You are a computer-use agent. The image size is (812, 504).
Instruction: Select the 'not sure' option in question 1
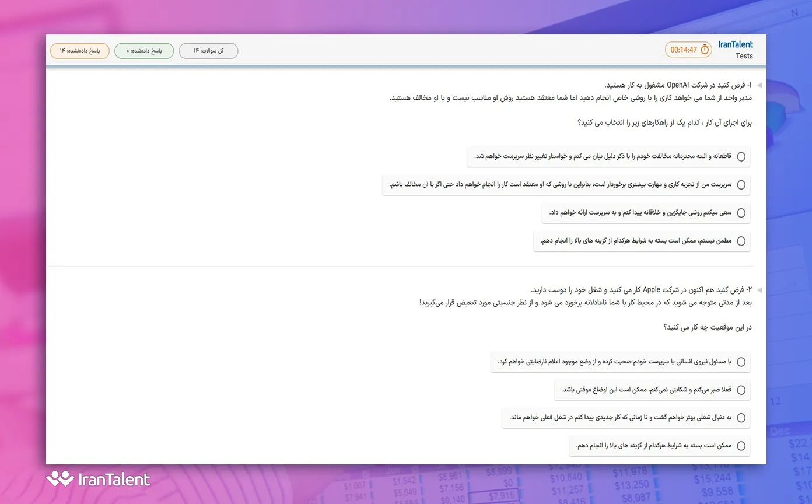pos(741,240)
